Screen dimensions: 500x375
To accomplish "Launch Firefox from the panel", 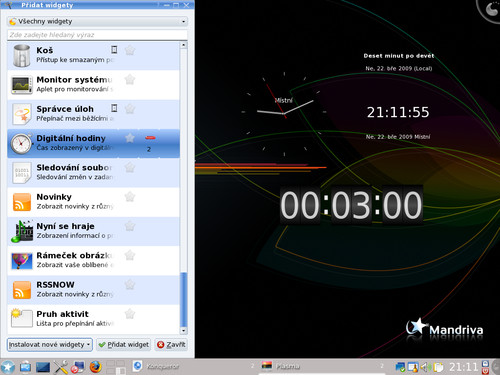I will (95, 367).
